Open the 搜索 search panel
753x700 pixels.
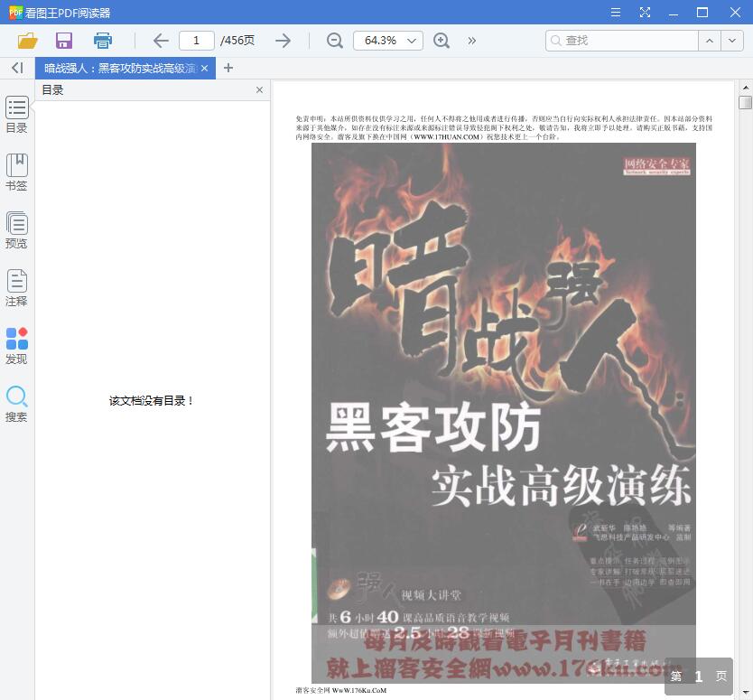(17, 404)
